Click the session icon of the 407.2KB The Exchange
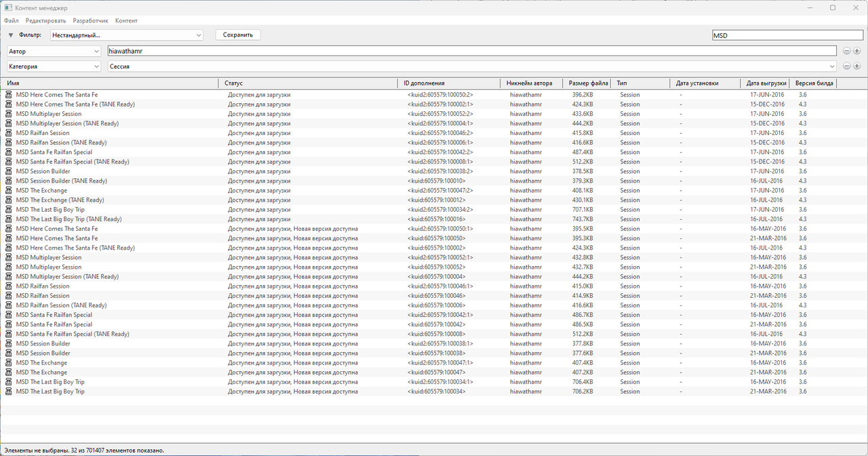This screenshot has width=868, height=456. [x=9, y=373]
